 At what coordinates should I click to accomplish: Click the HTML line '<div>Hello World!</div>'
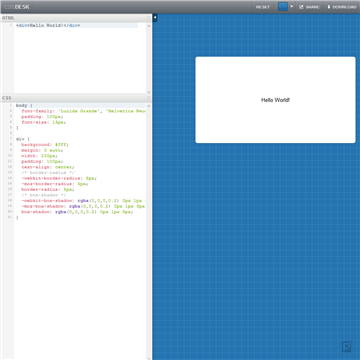point(48,25)
